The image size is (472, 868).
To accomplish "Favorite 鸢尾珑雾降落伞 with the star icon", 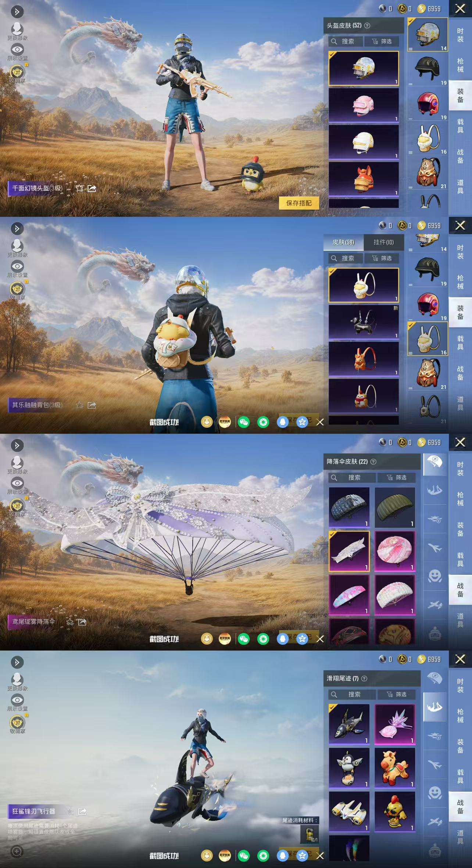I will (x=70, y=622).
